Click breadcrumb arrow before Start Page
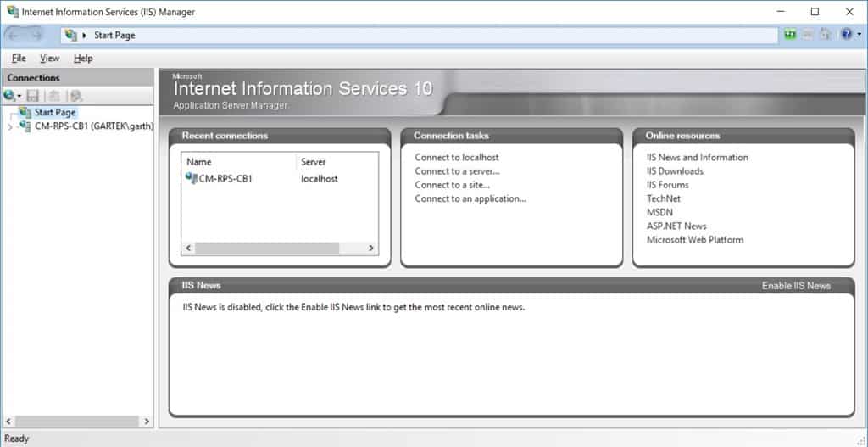This screenshot has height=447, width=868. (85, 36)
